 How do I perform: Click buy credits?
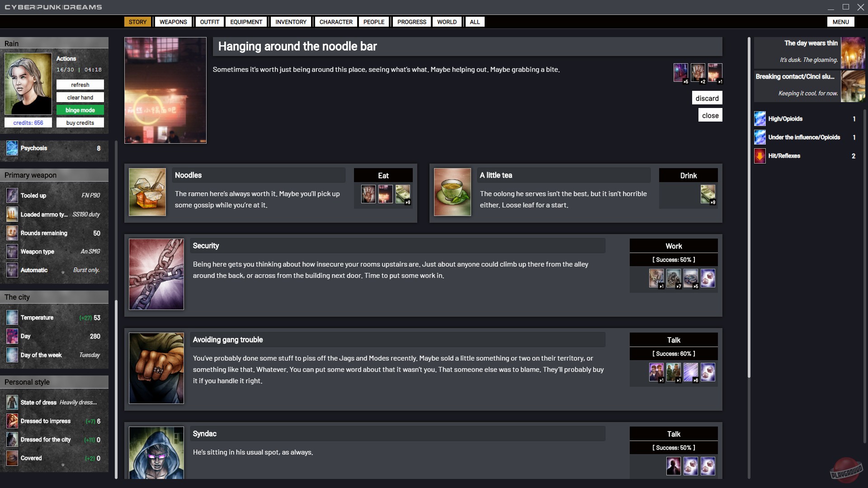80,123
